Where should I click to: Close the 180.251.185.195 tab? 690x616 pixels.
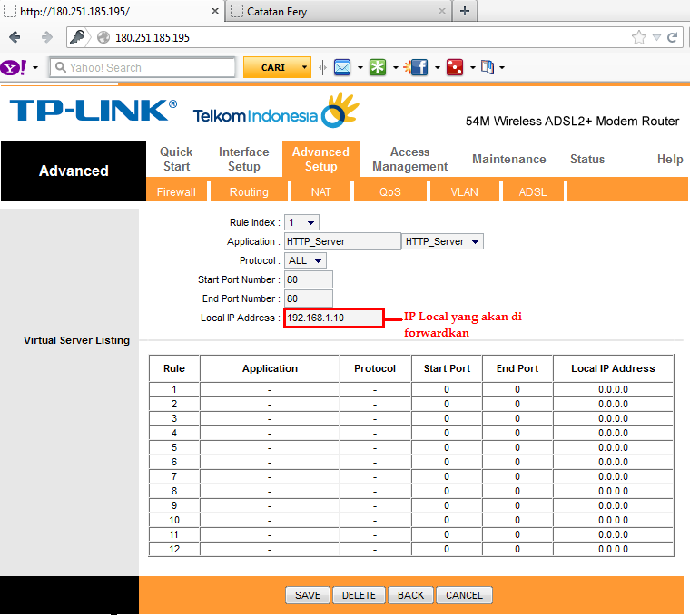(215, 11)
